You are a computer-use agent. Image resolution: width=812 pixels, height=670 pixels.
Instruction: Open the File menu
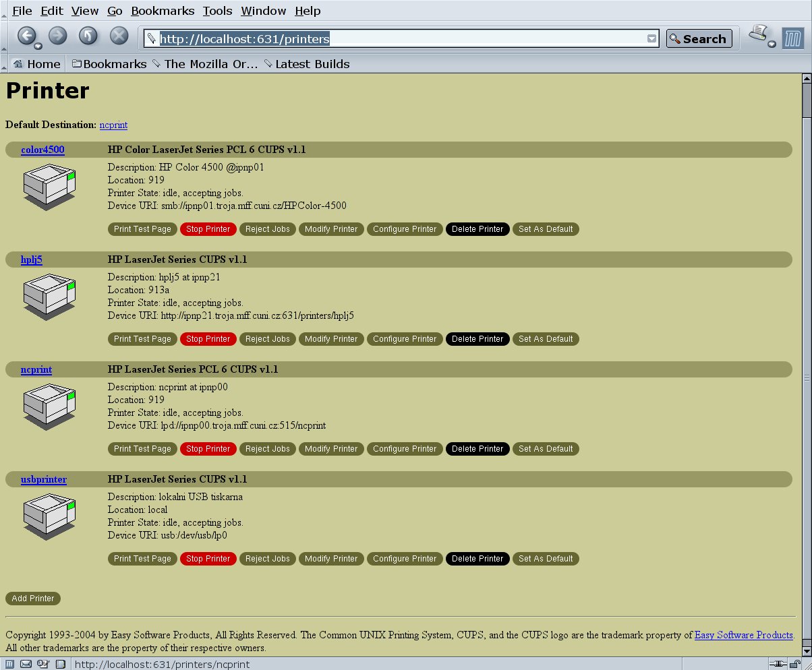click(x=22, y=11)
